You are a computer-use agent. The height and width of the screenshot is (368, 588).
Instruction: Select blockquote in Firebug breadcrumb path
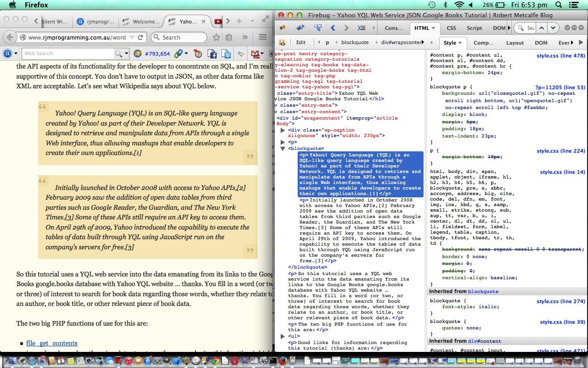tap(355, 42)
